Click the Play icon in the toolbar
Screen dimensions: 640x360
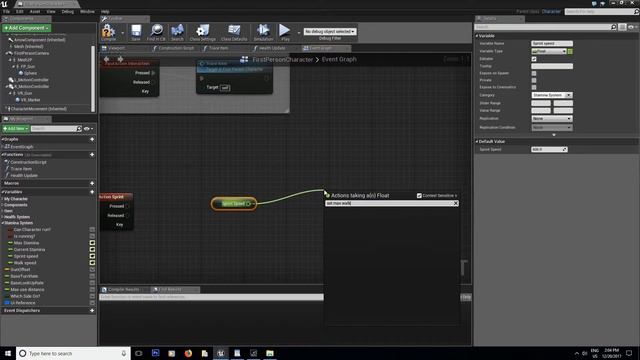click(x=285, y=32)
